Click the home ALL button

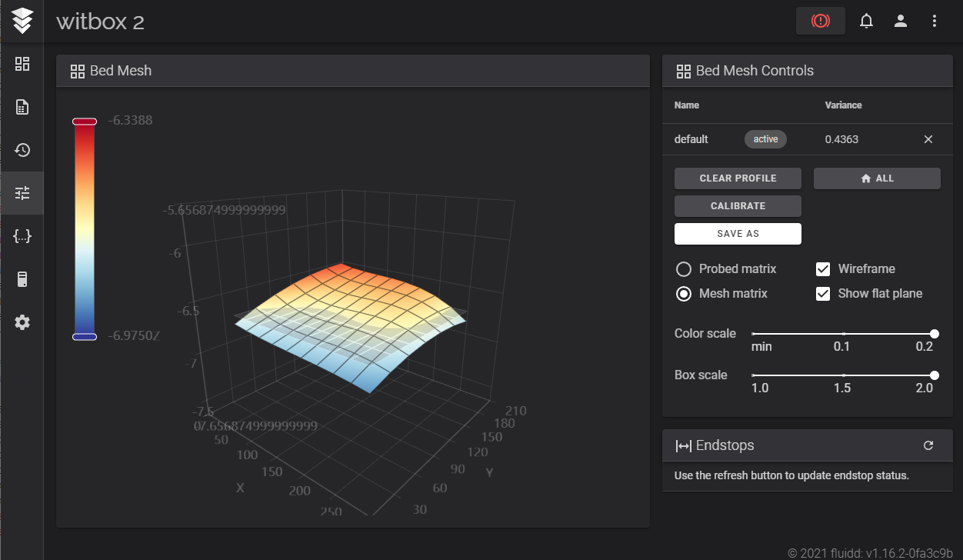(x=877, y=178)
